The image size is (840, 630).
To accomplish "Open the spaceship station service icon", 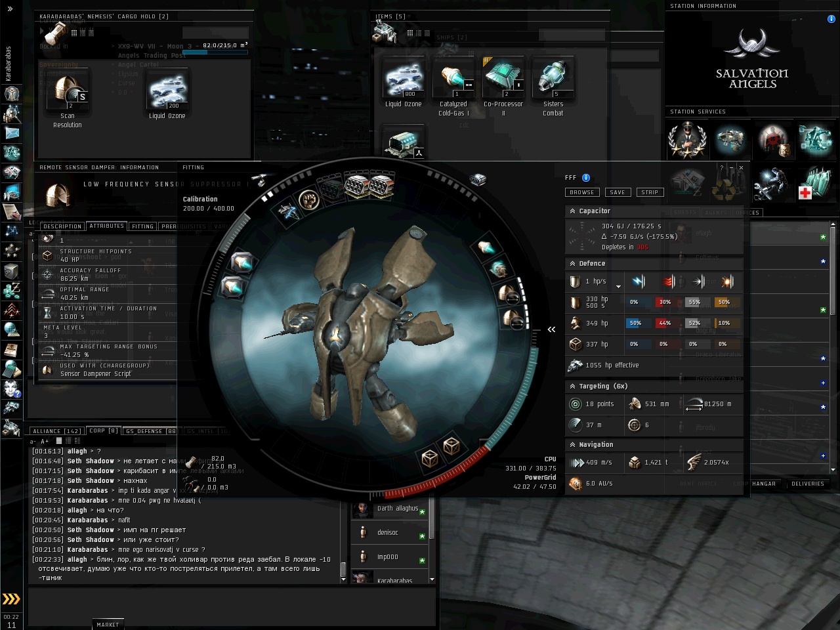I will tap(730, 140).
